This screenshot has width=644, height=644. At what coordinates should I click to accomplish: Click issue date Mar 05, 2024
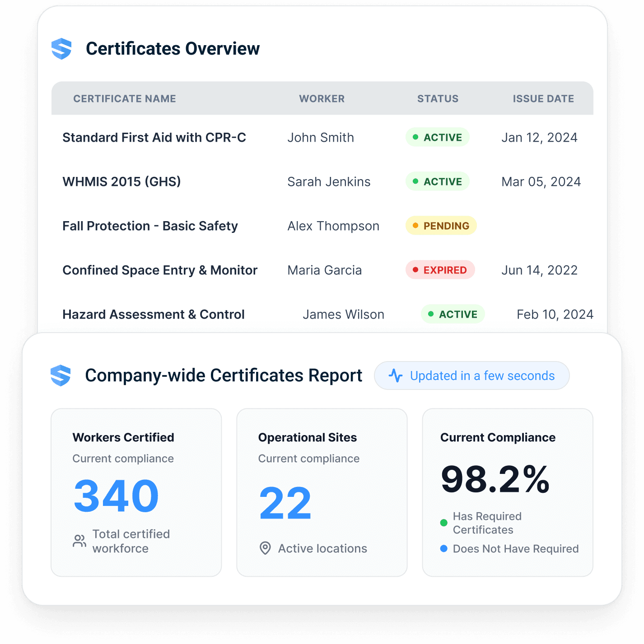coord(541,181)
